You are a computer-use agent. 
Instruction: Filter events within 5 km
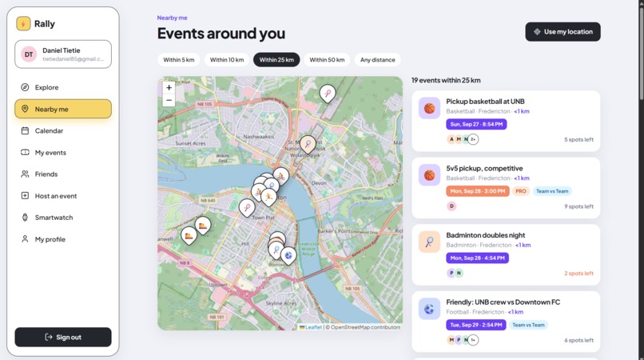click(179, 60)
